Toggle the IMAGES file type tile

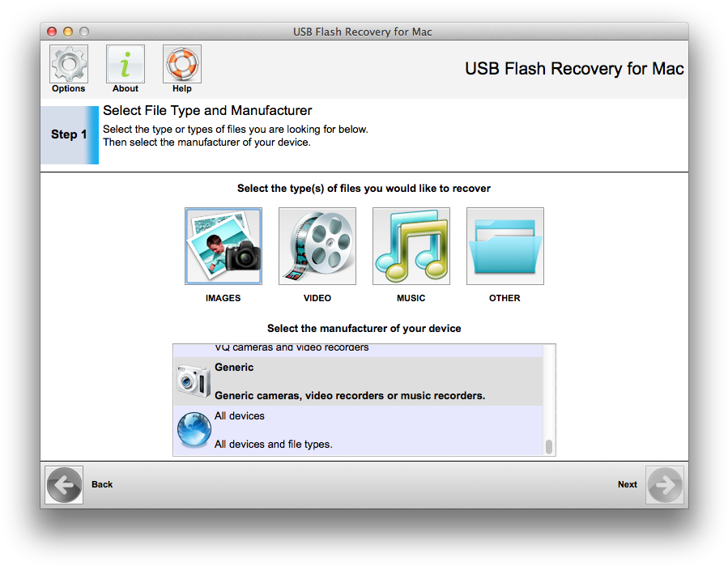224,246
